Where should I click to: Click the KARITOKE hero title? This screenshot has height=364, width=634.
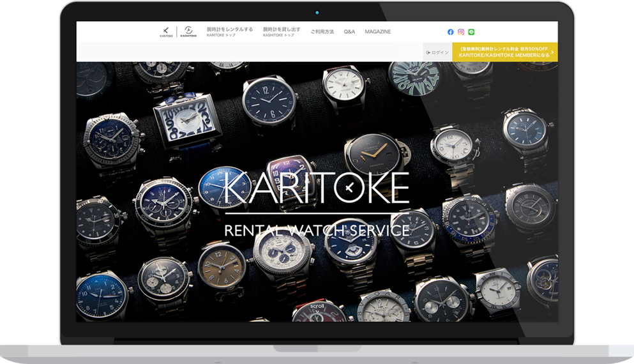point(317,188)
